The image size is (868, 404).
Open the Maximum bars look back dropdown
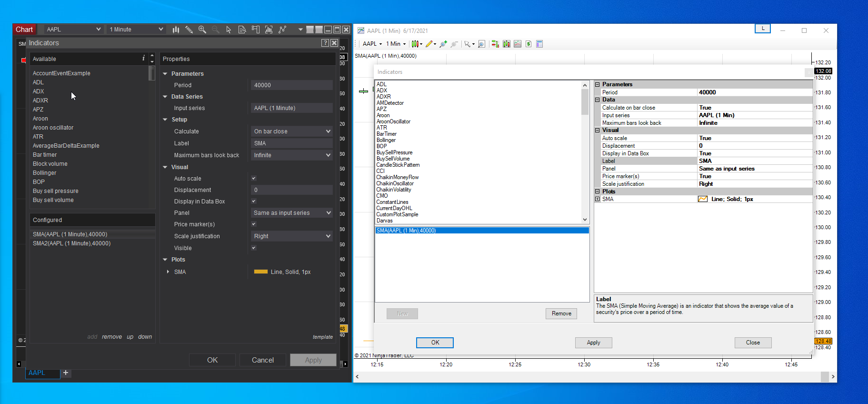[292, 155]
